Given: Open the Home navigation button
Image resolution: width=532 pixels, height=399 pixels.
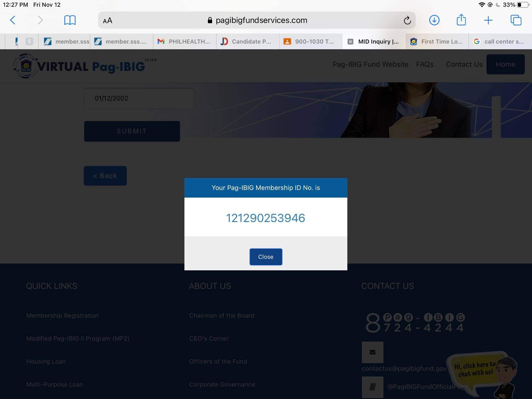Looking at the screenshot, I should click(x=505, y=64).
